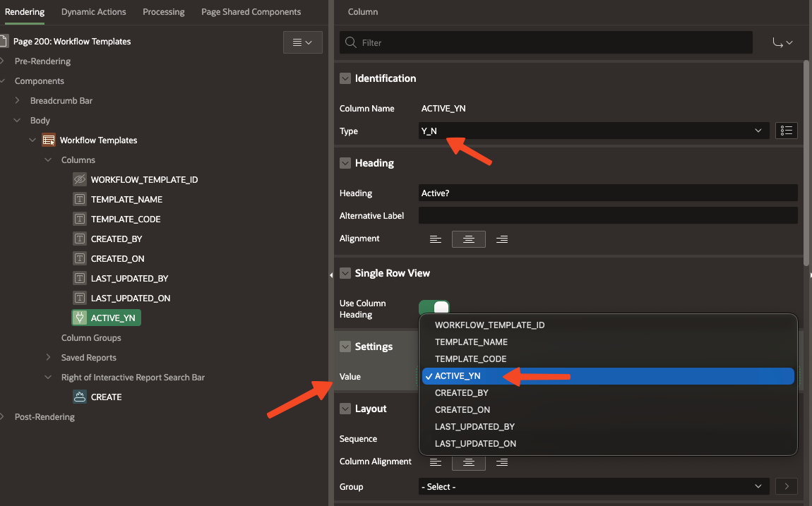This screenshot has height=506, width=812.
Task: Open the property editor go-to-group menu
Action: tap(782, 42)
